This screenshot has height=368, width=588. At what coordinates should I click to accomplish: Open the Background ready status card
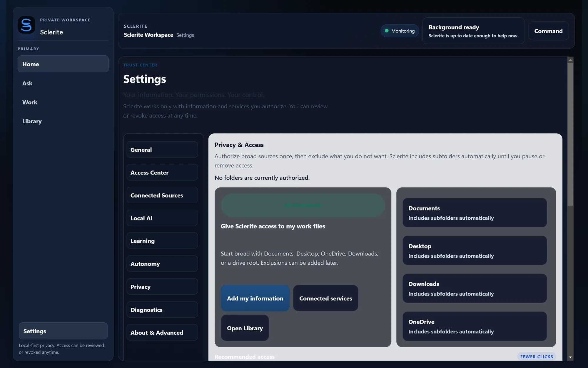(x=473, y=31)
